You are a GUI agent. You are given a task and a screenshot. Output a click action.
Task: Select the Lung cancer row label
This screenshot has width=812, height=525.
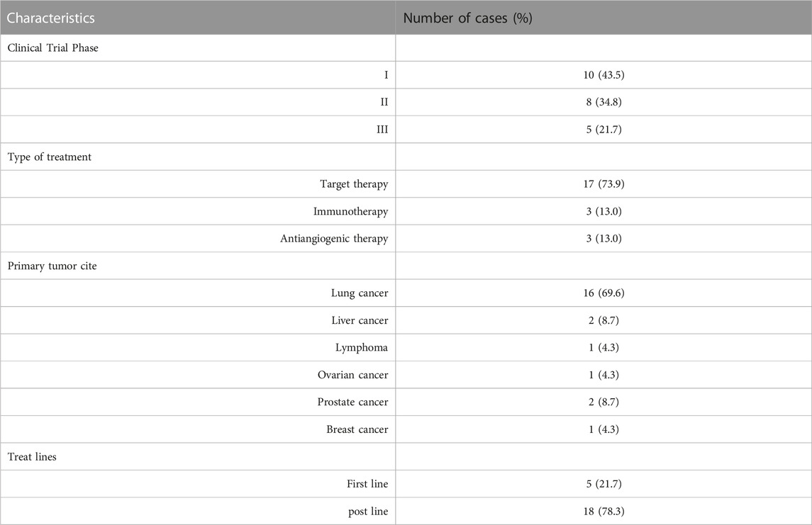pos(360,293)
